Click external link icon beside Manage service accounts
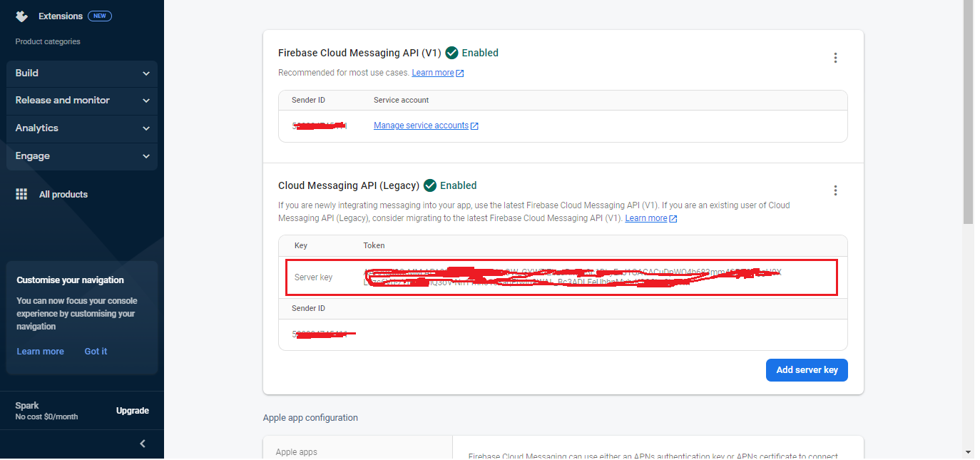This screenshot has height=460, width=980. pos(475,126)
